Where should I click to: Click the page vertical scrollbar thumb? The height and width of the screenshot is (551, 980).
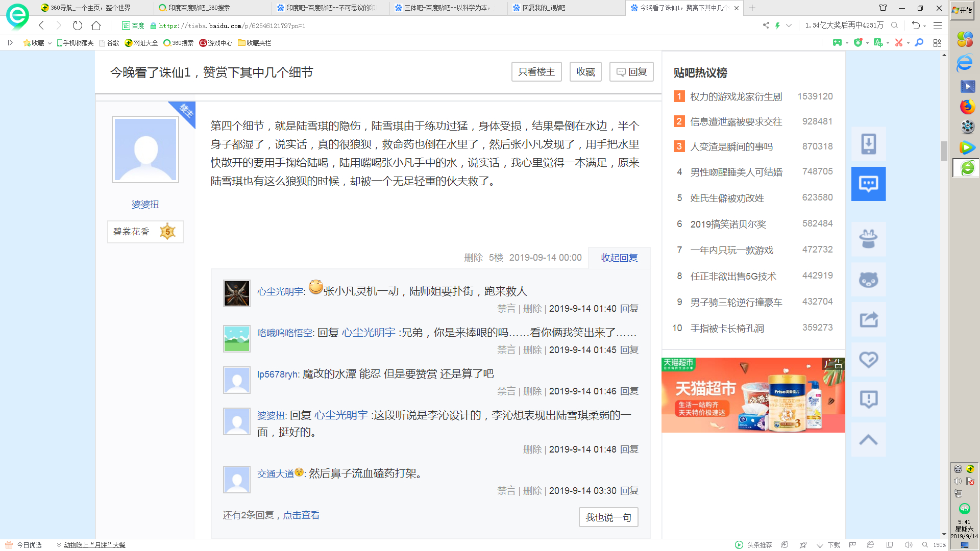pyautogui.click(x=944, y=151)
